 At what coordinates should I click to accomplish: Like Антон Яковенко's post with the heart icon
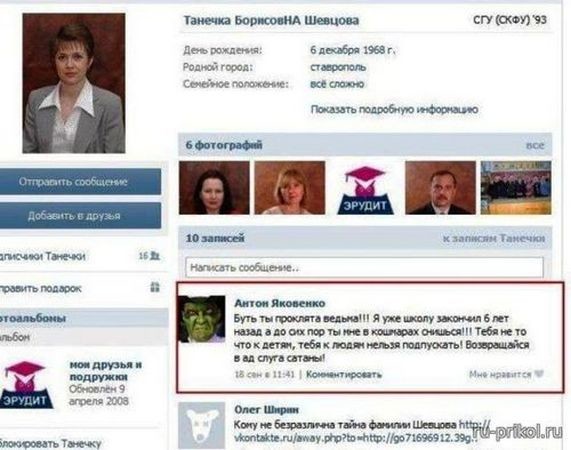tap(539, 374)
